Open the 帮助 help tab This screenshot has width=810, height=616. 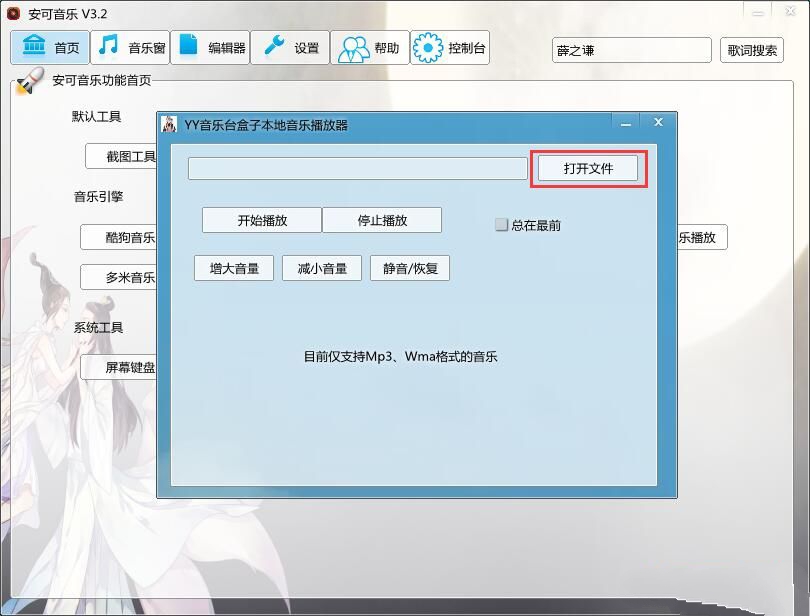370,48
